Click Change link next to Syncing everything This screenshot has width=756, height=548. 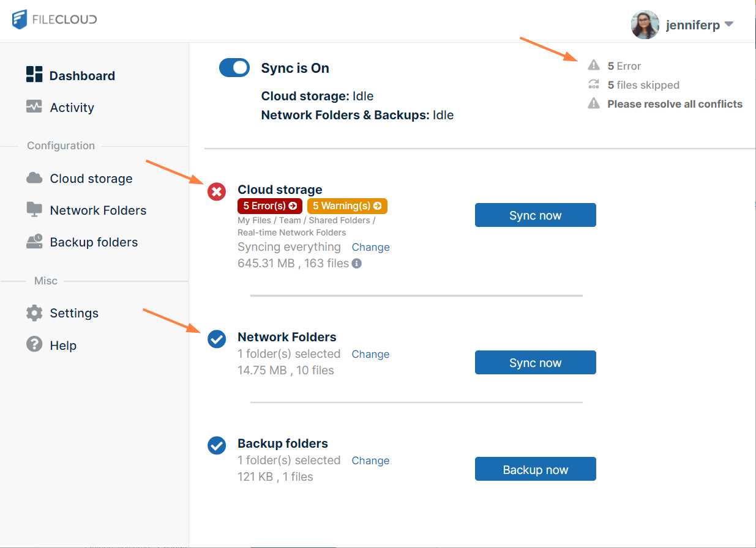(x=370, y=247)
